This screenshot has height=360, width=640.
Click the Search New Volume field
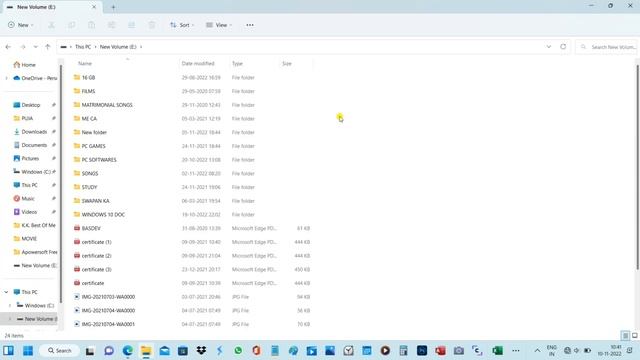(606, 47)
